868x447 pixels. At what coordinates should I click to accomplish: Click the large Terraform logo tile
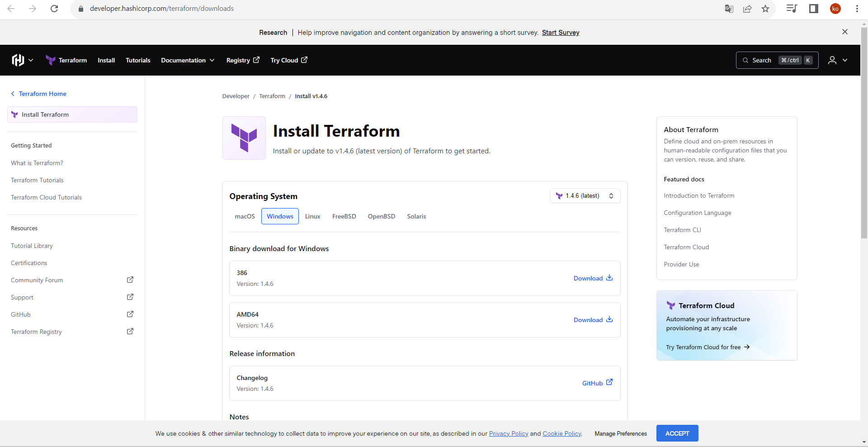(244, 138)
